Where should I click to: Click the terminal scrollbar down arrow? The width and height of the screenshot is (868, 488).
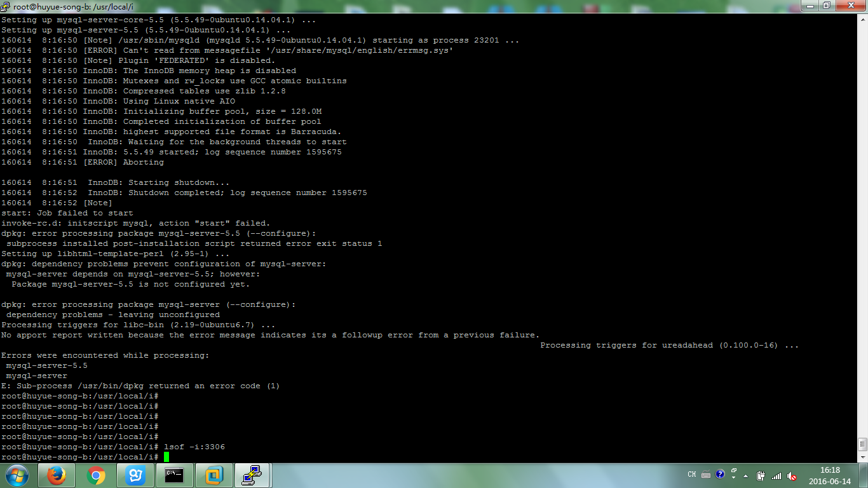pos(862,457)
